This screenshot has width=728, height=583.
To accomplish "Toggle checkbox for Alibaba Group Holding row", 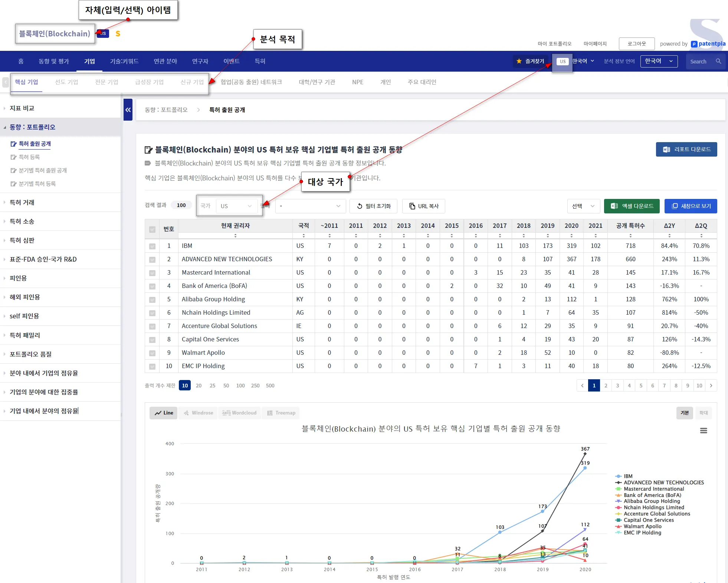I will (152, 299).
